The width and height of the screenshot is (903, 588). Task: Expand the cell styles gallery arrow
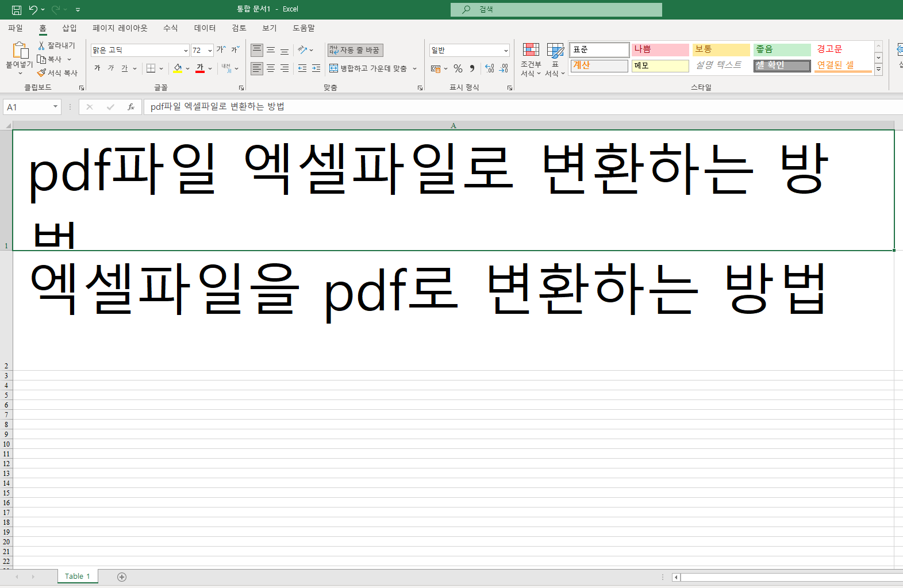878,70
